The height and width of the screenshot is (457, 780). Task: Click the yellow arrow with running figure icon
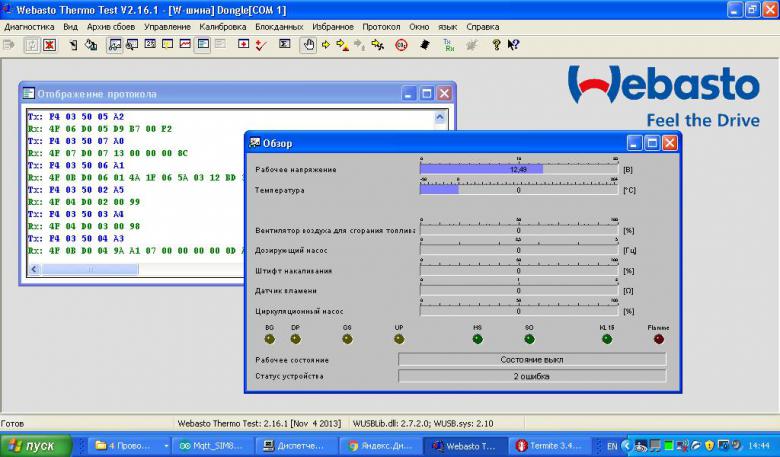378,45
